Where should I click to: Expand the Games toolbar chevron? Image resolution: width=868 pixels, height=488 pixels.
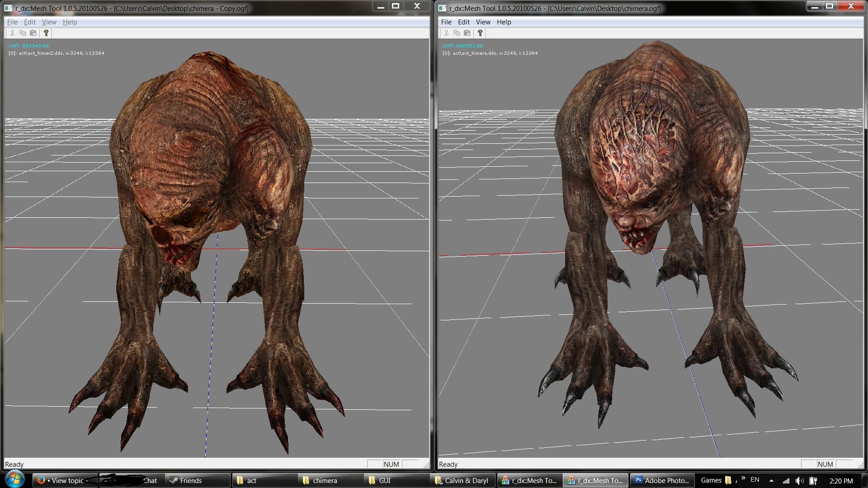coord(743,478)
